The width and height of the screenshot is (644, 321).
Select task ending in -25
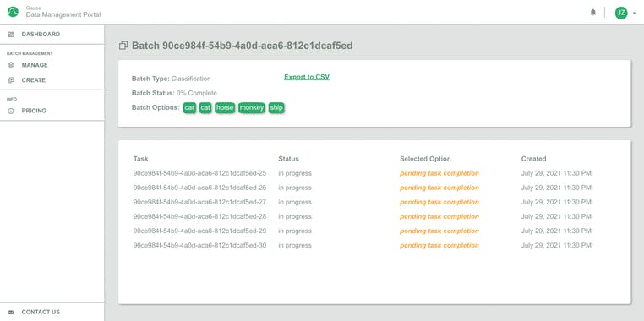pyautogui.click(x=199, y=173)
